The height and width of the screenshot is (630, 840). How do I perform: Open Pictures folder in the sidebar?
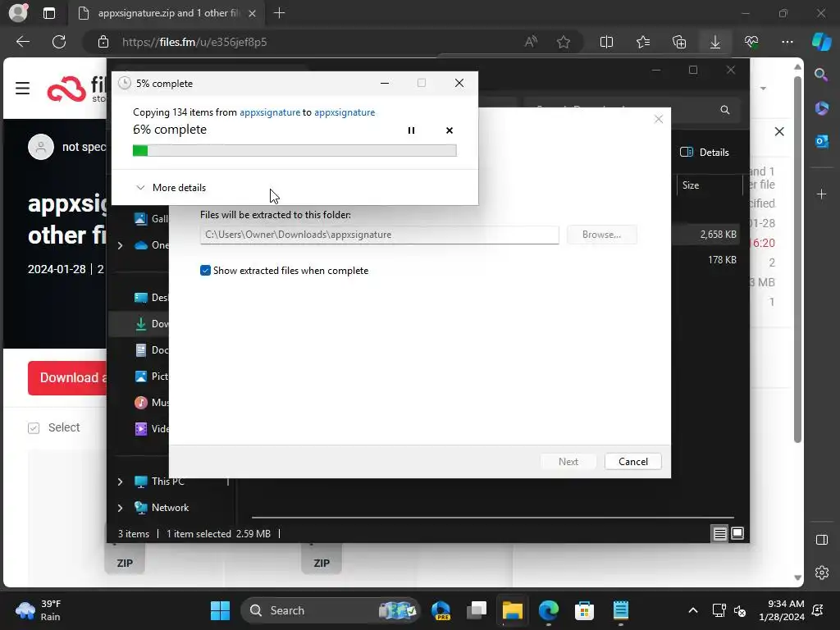click(151, 376)
